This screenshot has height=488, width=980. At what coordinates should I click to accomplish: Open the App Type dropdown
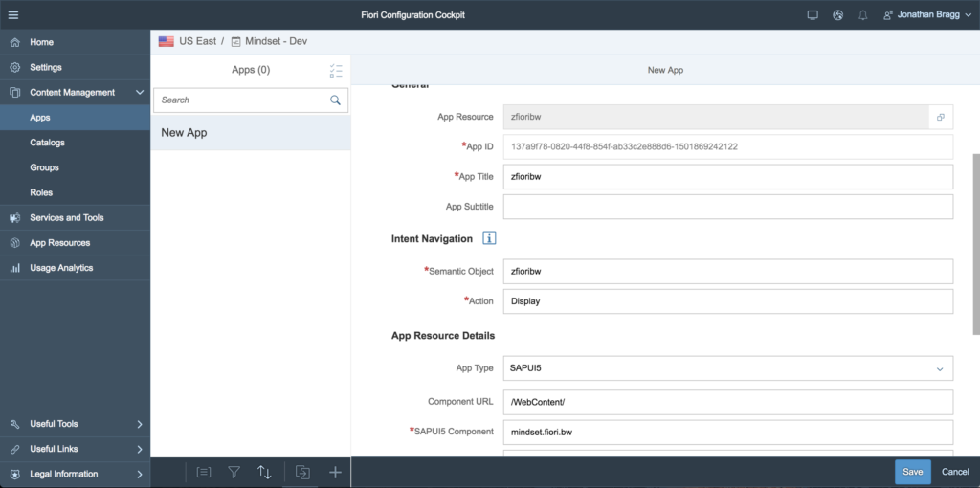[728, 368]
